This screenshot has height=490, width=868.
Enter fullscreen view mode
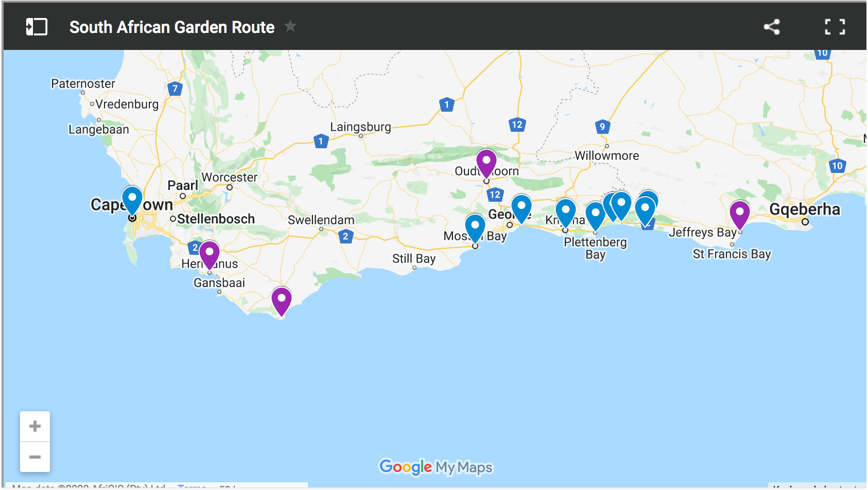834,27
